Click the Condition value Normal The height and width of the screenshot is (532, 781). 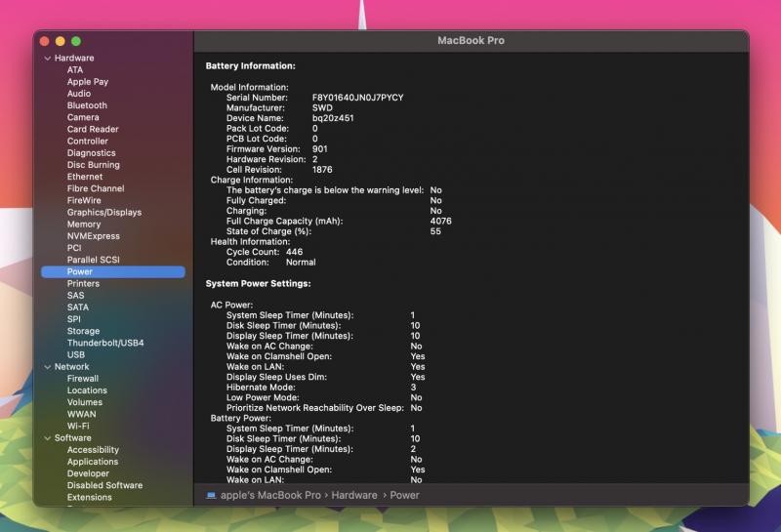[301, 263]
